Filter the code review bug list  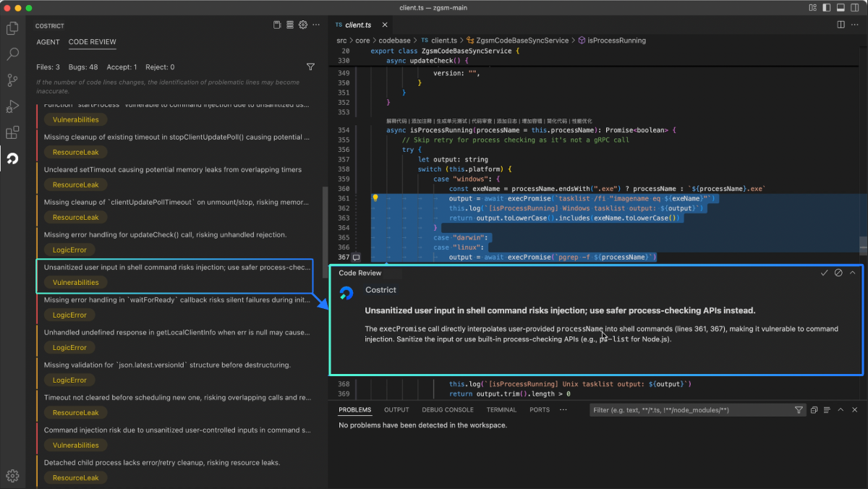[x=310, y=67]
